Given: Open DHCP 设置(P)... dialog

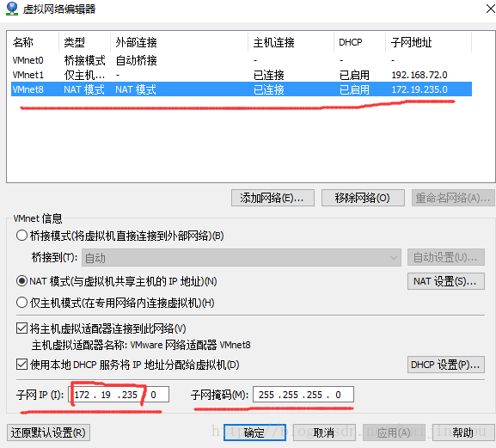Looking at the screenshot, I should coord(445,365).
